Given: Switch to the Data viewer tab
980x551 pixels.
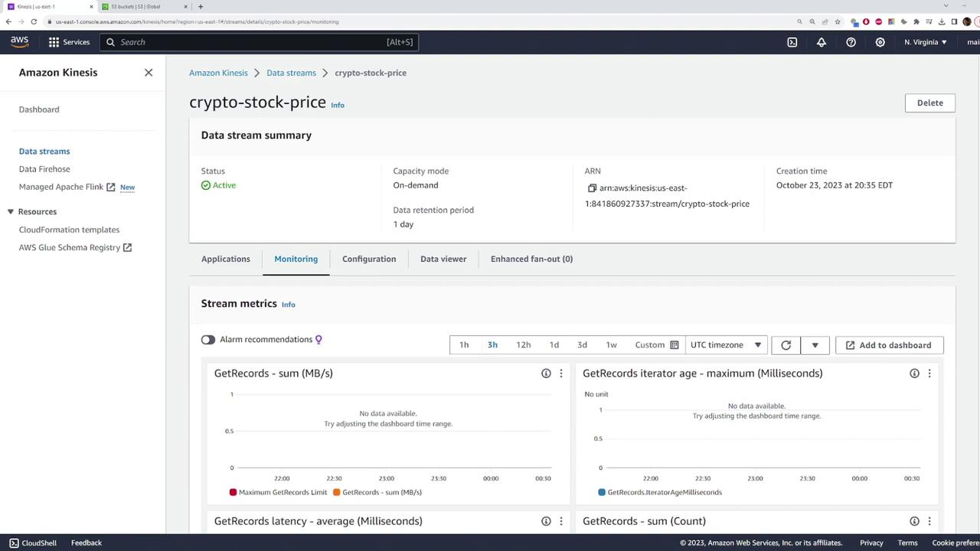Looking at the screenshot, I should click(x=443, y=259).
